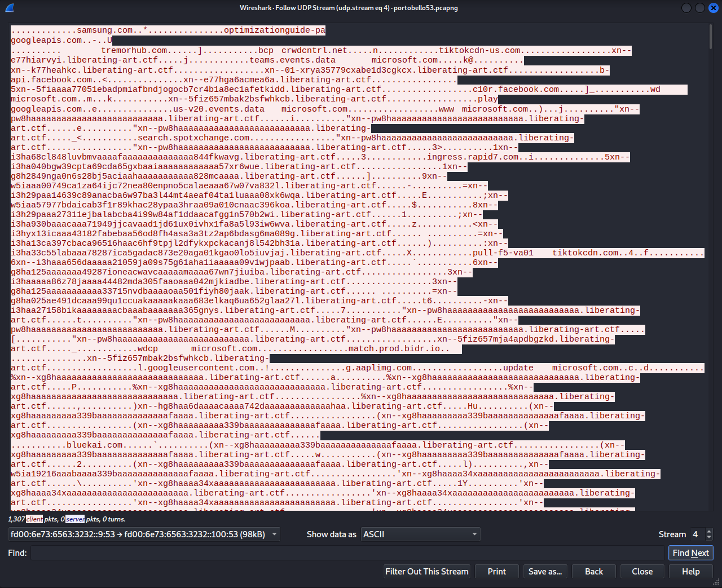Focus the Find text field
722x588 pixels.
click(x=347, y=553)
